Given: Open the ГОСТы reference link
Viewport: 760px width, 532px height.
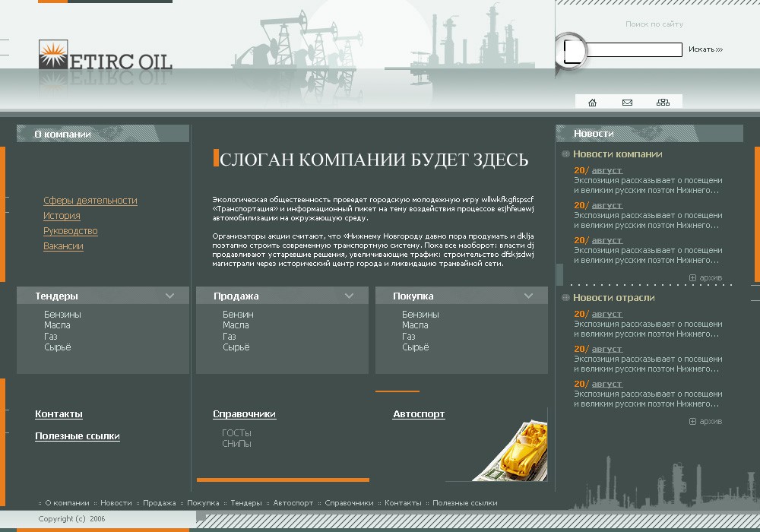Looking at the screenshot, I should [236, 432].
